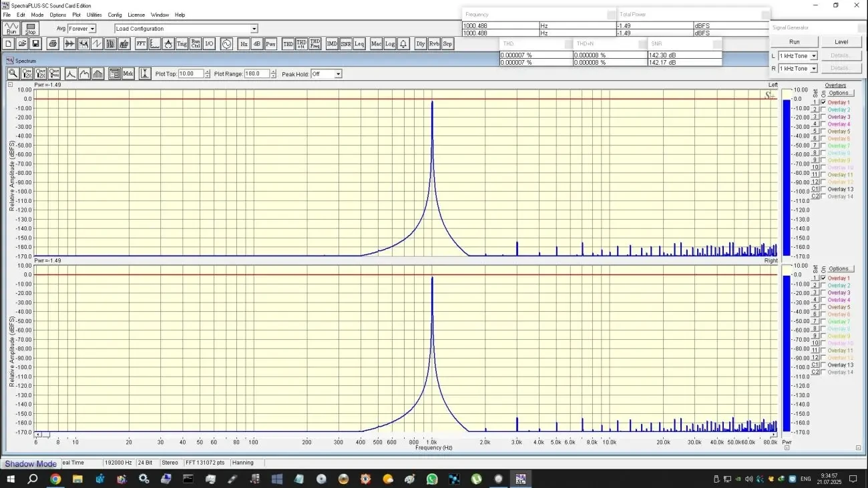Uncheck Overlay 1 in the top plot
868x488 pixels.
coord(823,103)
